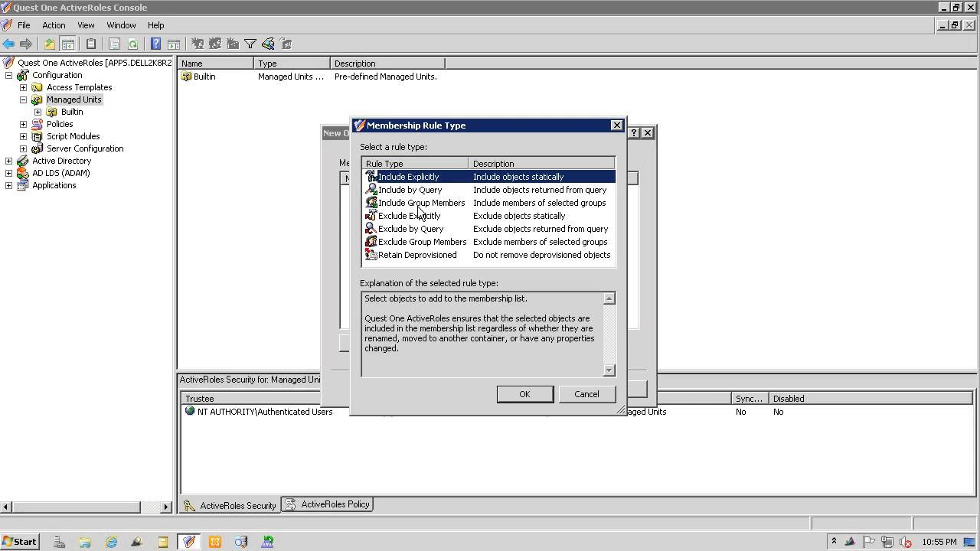Expand the Access Templates node

(x=23, y=87)
